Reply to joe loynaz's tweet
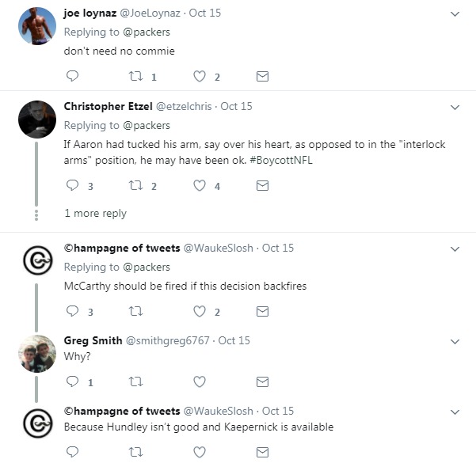 pyautogui.click(x=72, y=77)
